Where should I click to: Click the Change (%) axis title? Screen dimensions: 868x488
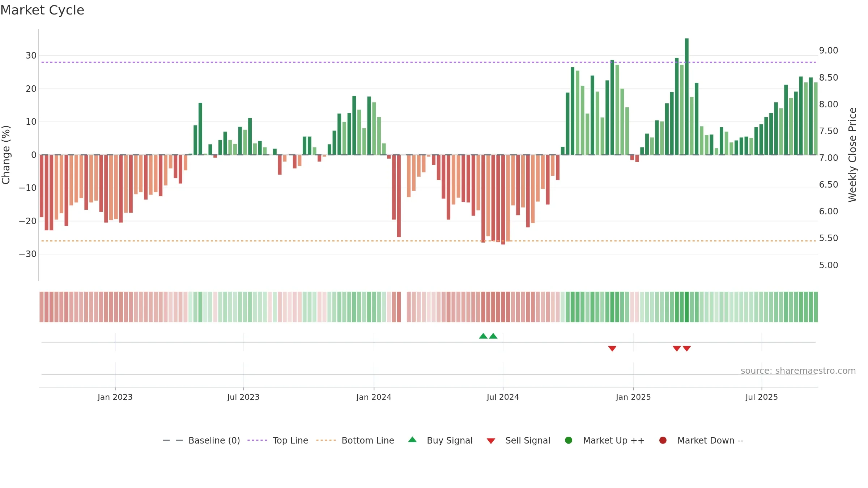(x=6, y=155)
